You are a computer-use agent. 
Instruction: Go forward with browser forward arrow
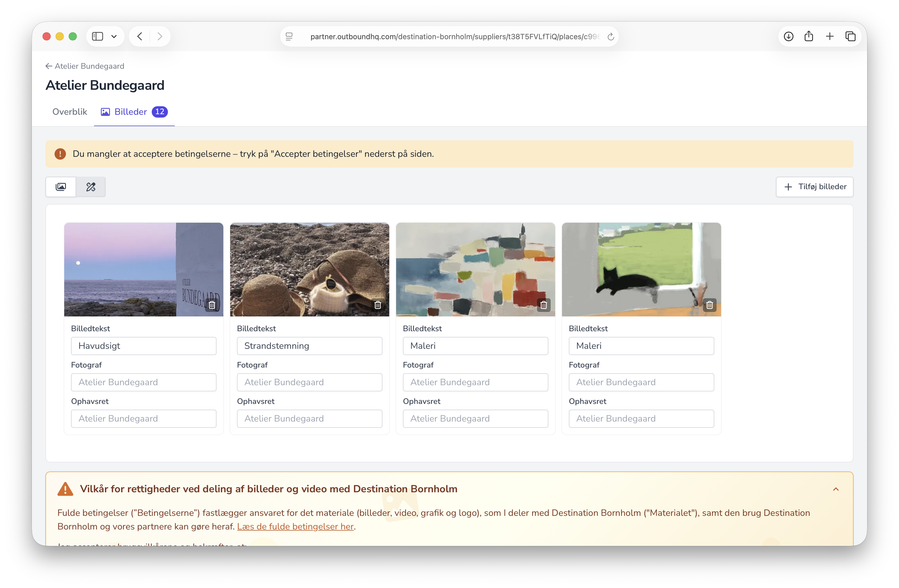pyautogui.click(x=160, y=36)
